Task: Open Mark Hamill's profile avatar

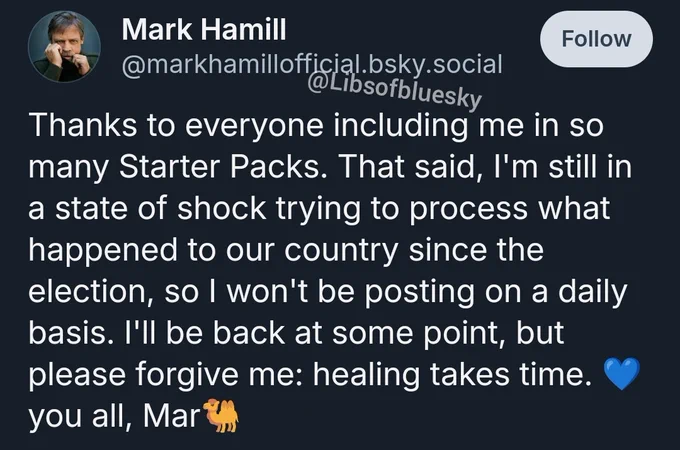Action: click(65, 47)
